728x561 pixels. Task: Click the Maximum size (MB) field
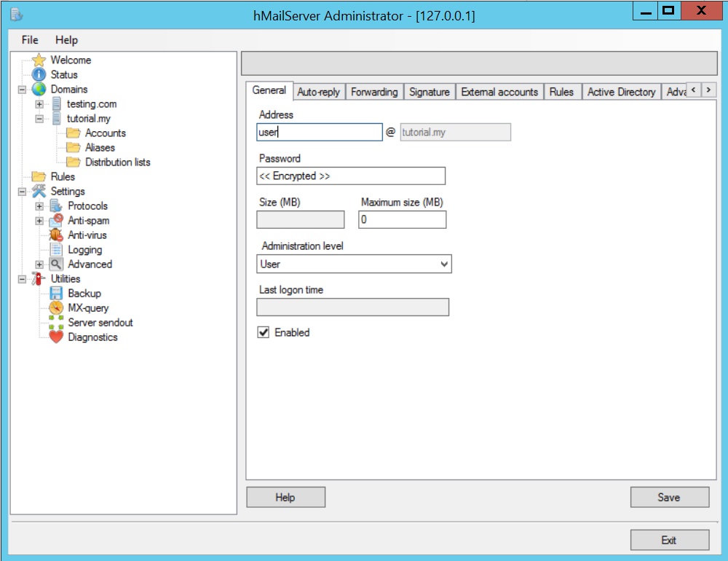click(x=402, y=219)
